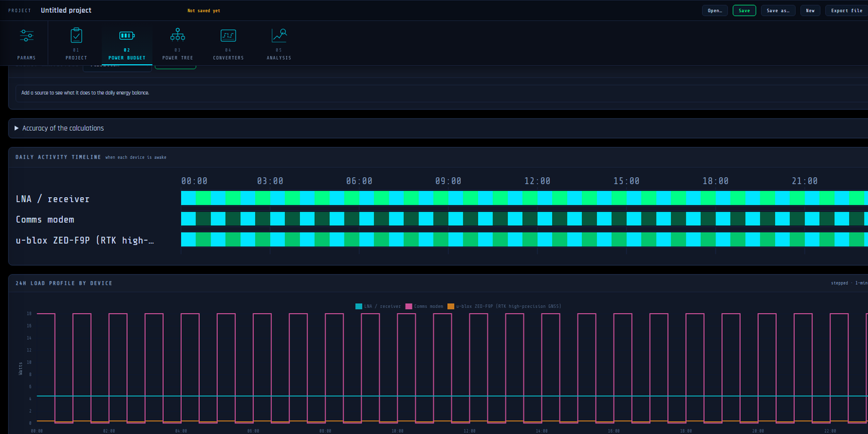Click the Daily Activity Timeline heading
The height and width of the screenshot is (434, 868).
point(58,157)
